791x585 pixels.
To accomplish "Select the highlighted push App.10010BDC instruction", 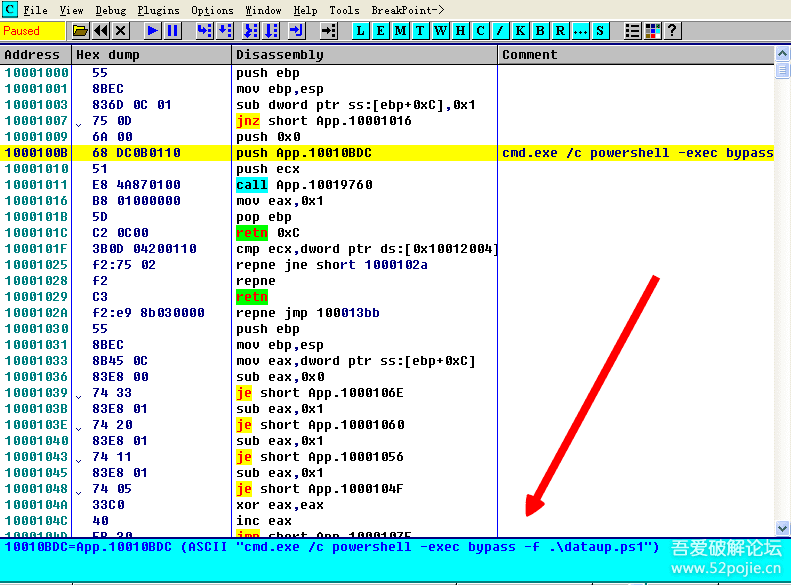I will (x=300, y=153).
